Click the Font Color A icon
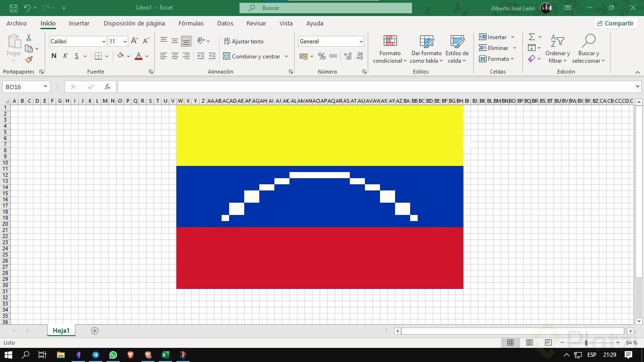Image resolution: width=644 pixels, height=362 pixels. click(x=139, y=56)
